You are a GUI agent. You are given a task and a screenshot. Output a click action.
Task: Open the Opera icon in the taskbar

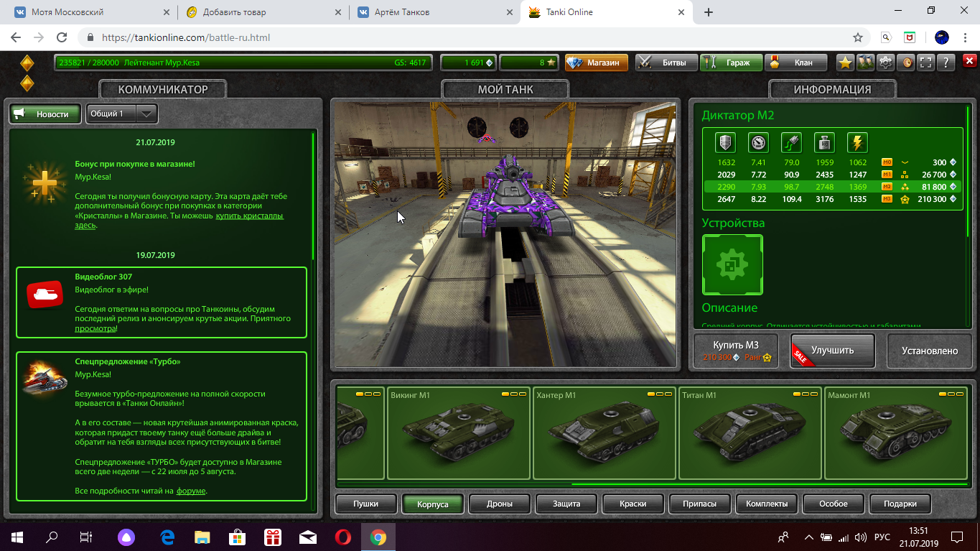(x=342, y=537)
